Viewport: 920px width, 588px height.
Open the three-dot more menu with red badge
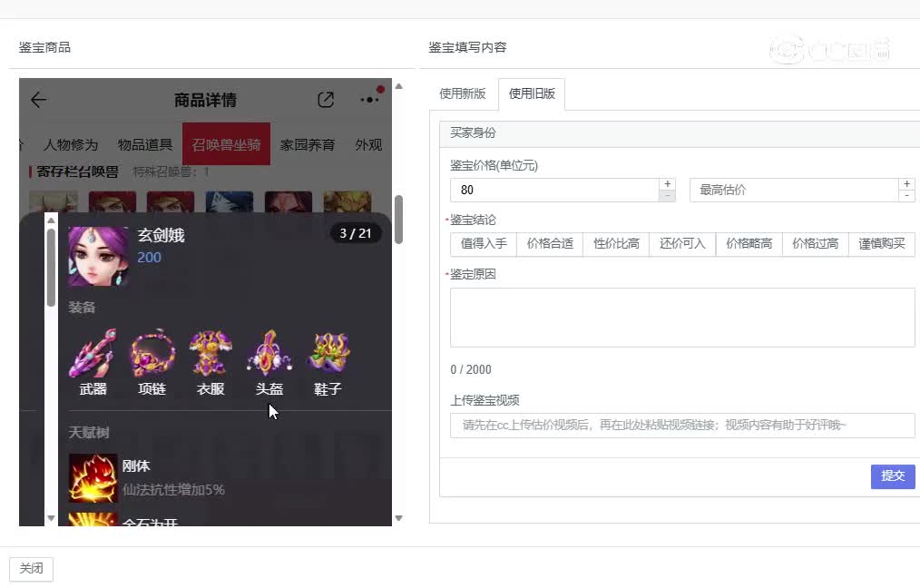370,99
